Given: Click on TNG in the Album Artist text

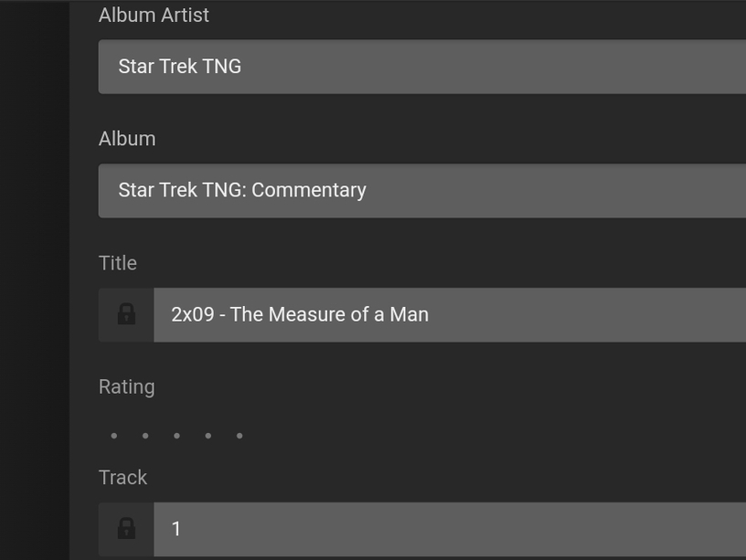Looking at the screenshot, I should [222, 67].
